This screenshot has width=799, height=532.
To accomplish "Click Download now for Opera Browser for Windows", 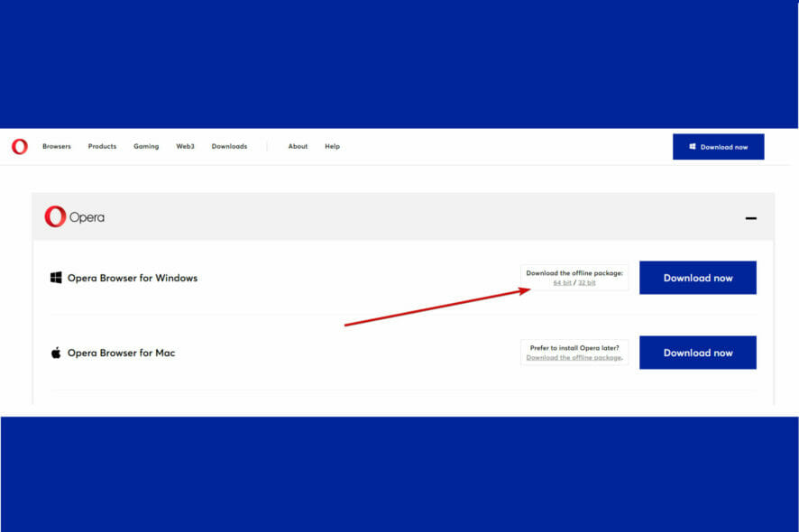I will [698, 278].
